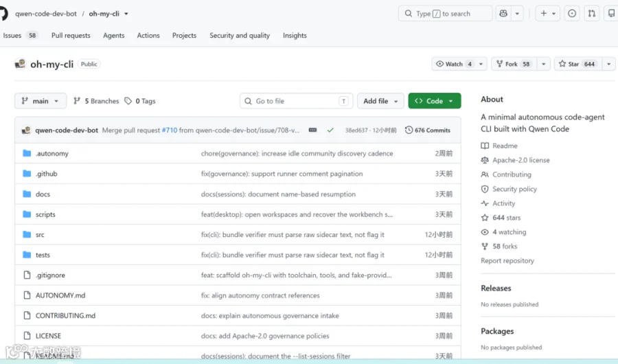Open the src folder

pyautogui.click(x=40, y=235)
